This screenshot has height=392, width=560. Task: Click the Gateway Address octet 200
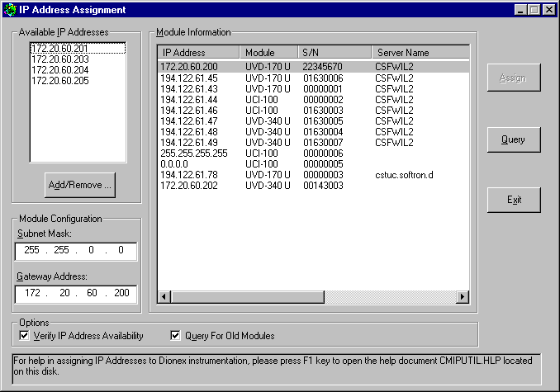[x=121, y=293]
